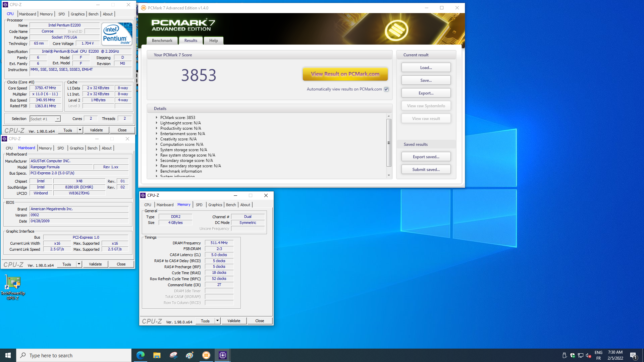The image size is (644, 362).
Task: Expand Lightweight score detail row
Action: pos(156,123)
